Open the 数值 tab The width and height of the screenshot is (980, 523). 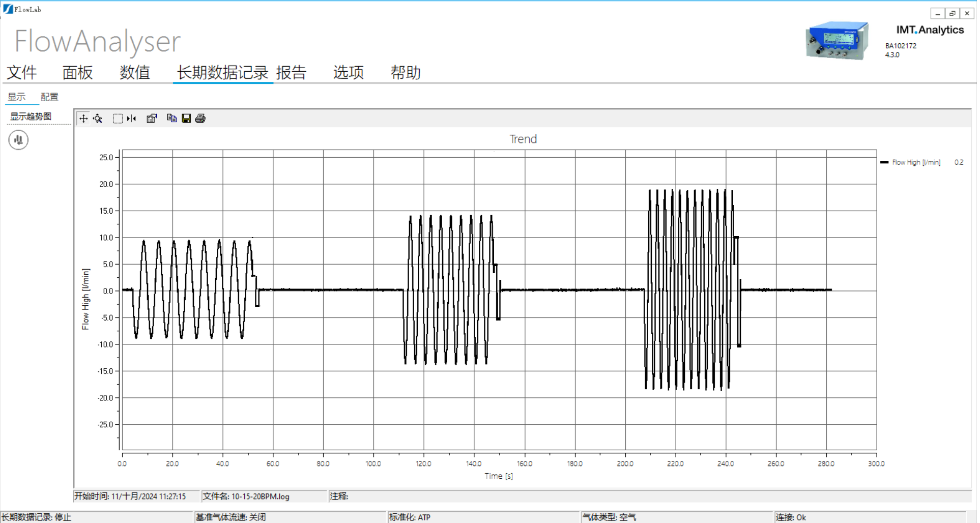(x=134, y=73)
